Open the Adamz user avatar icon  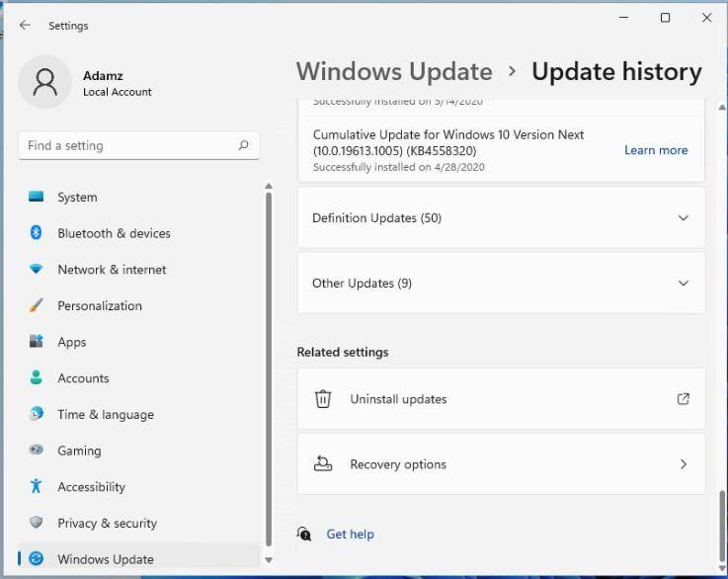45,82
